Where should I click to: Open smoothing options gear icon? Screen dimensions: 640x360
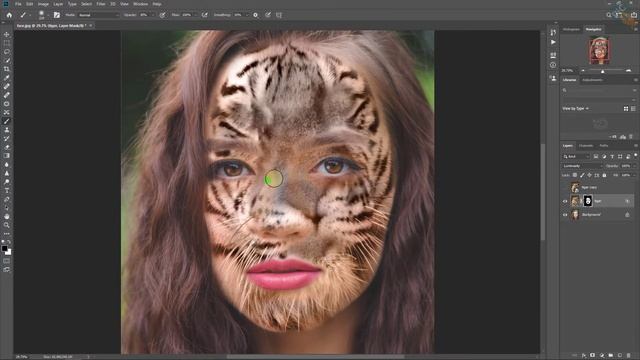coord(256,15)
